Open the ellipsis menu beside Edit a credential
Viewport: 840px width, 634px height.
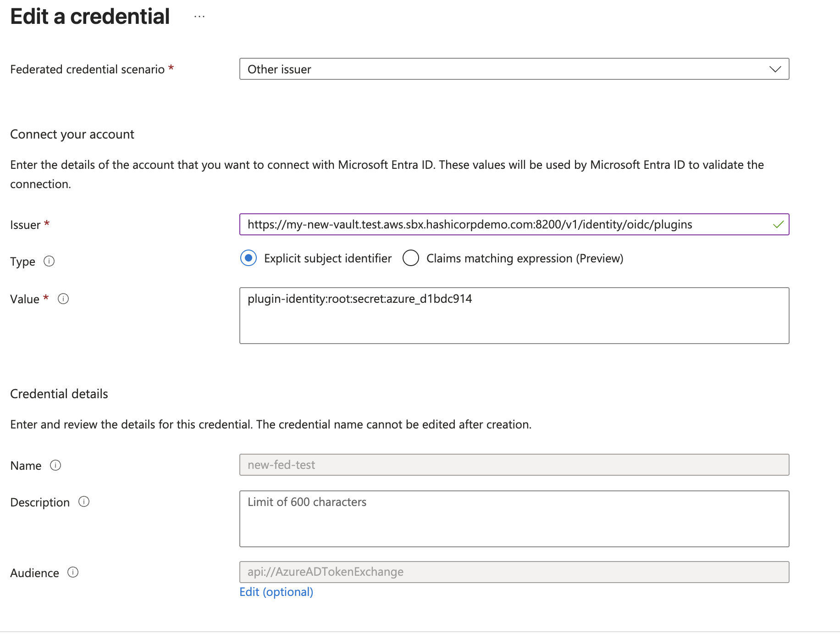click(x=199, y=17)
